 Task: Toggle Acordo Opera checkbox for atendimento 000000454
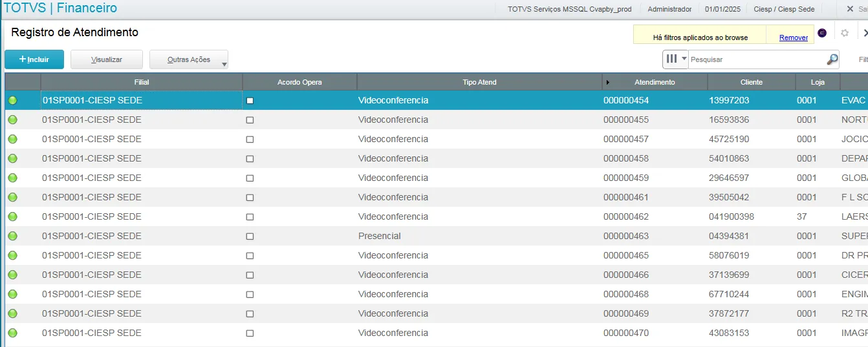click(250, 101)
